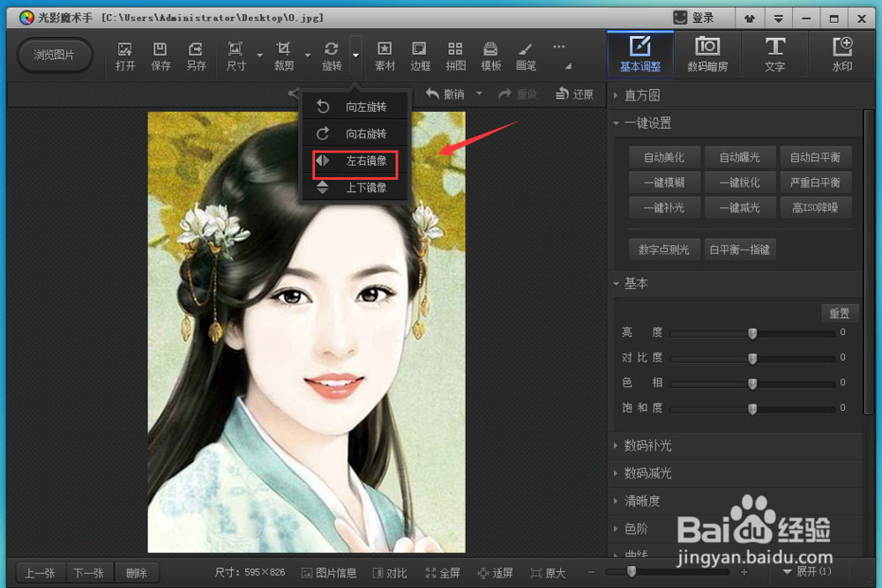Click the 数字点测光 button
Viewport: 882px width, 588px height.
[x=664, y=249]
